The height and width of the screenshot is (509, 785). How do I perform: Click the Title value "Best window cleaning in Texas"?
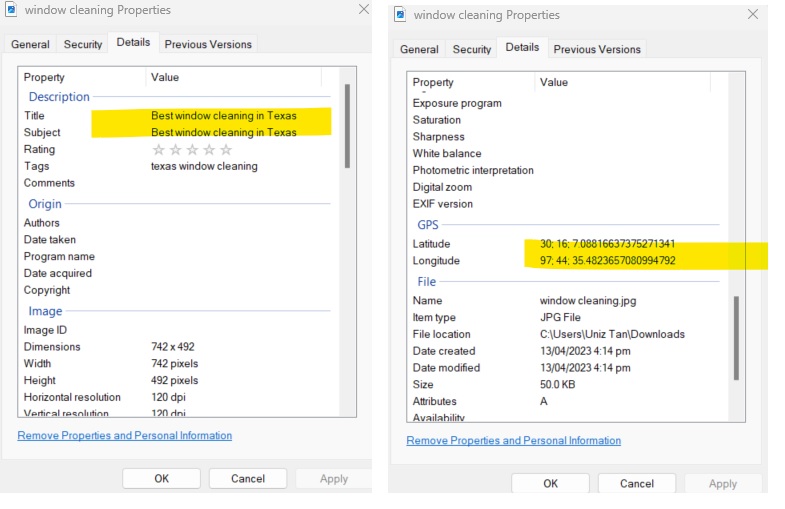224,116
